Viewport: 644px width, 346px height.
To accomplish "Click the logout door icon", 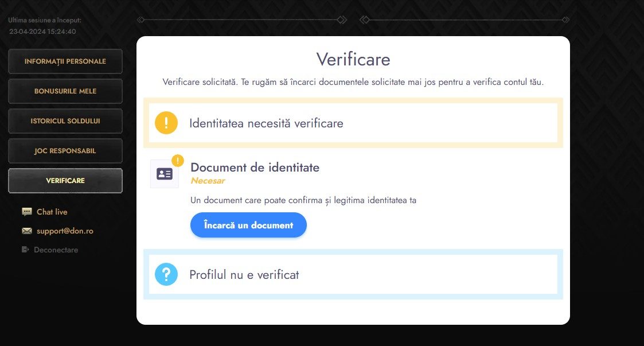I will 25,250.
